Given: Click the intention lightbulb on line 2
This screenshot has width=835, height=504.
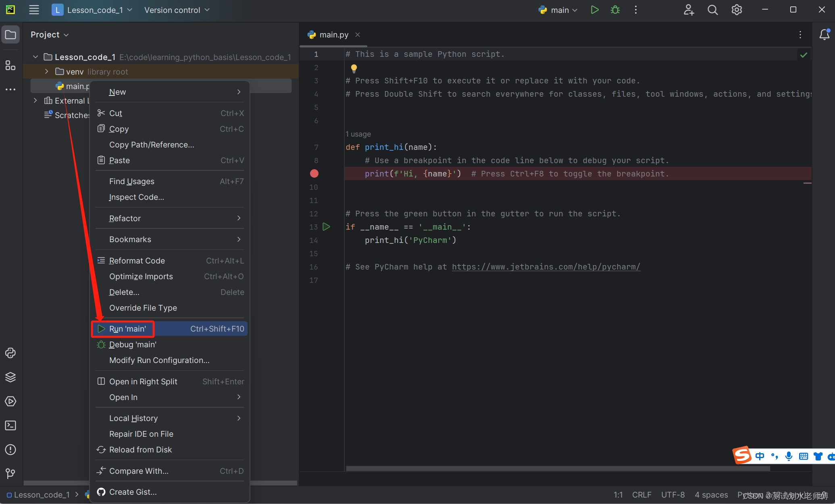Looking at the screenshot, I should pyautogui.click(x=354, y=68).
